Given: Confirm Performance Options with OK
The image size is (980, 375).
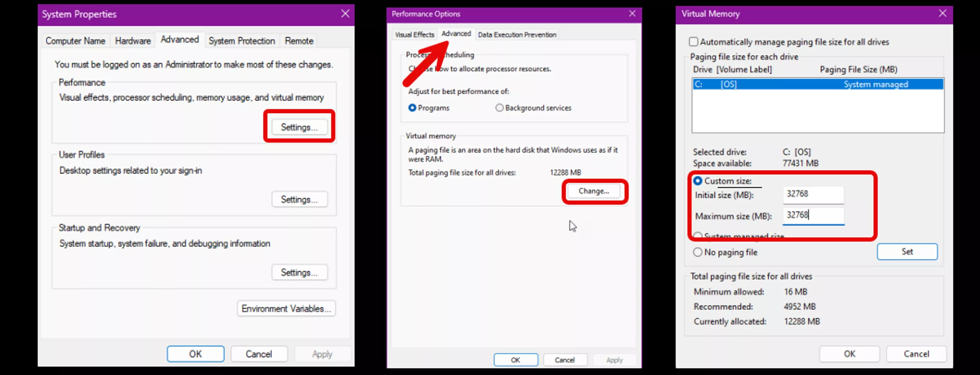Looking at the screenshot, I should [516, 360].
